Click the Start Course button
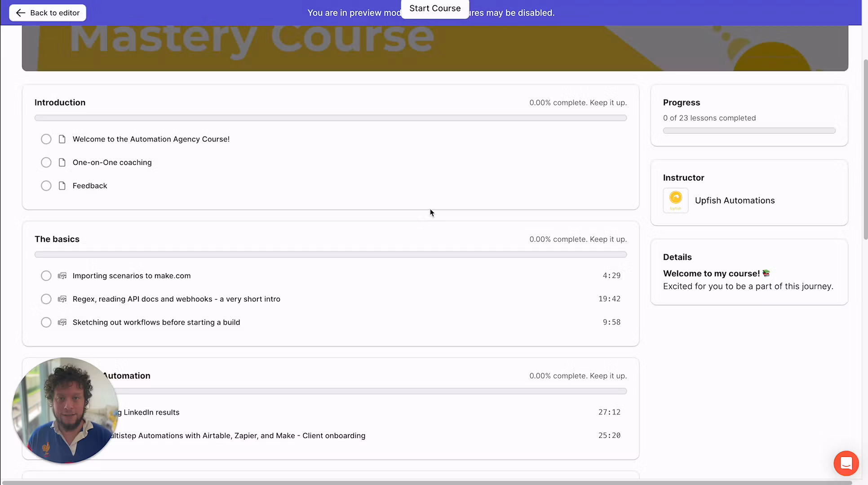The width and height of the screenshot is (868, 485). (x=434, y=8)
